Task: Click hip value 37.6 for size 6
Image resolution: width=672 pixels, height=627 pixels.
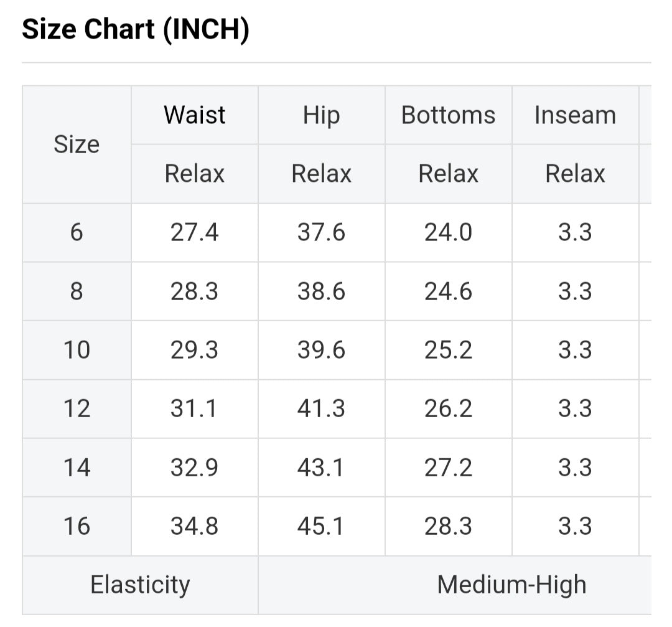Action: (x=321, y=232)
